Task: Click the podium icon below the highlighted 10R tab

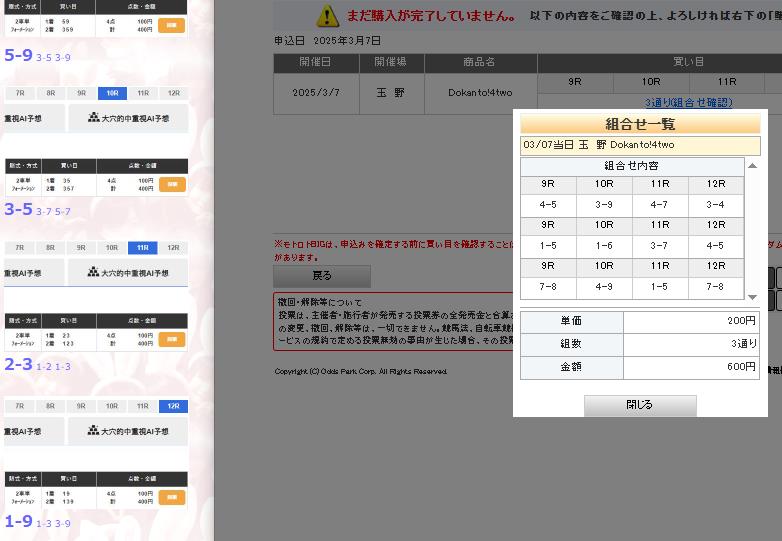Action: click(x=93, y=118)
